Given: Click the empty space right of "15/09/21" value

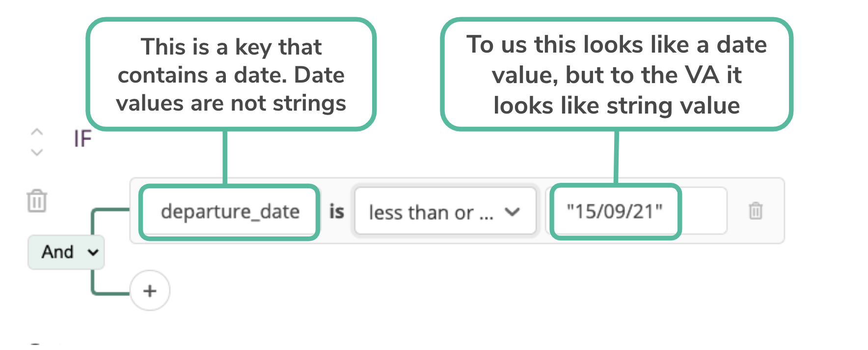Looking at the screenshot, I should (x=703, y=211).
